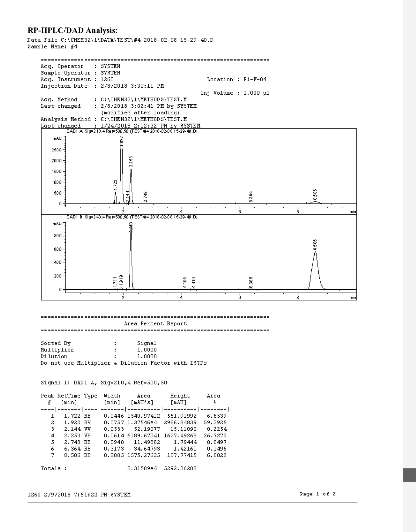Viewport: 416px width, 532px height.
Task: Click peak label 2.748 in upper chromatogram
Action: tap(146, 196)
